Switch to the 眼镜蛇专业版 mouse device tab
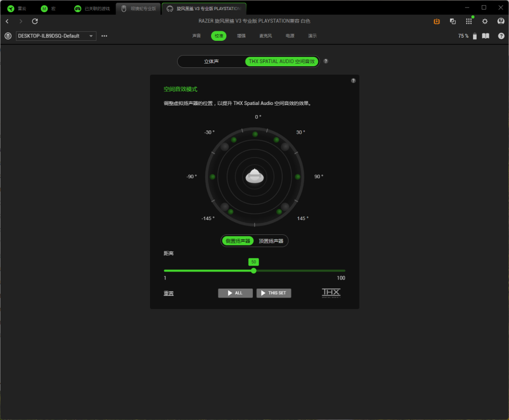509x420 pixels. tap(138, 9)
